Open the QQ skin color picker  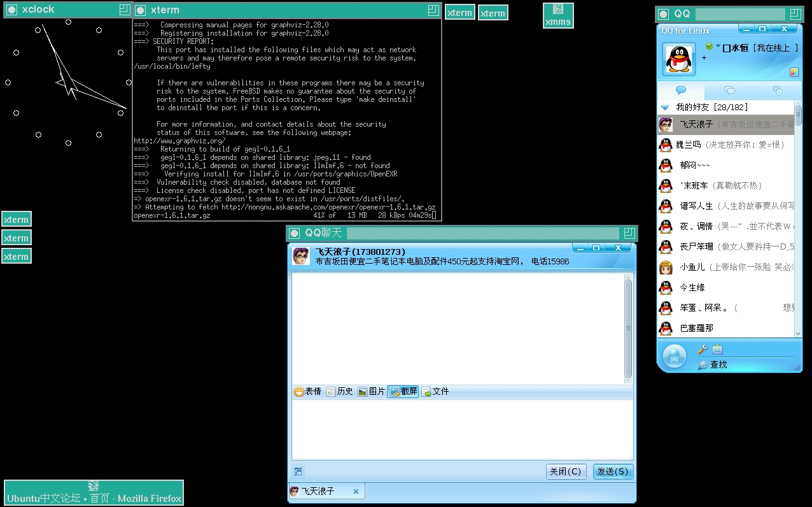pyautogui.click(x=794, y=72)
